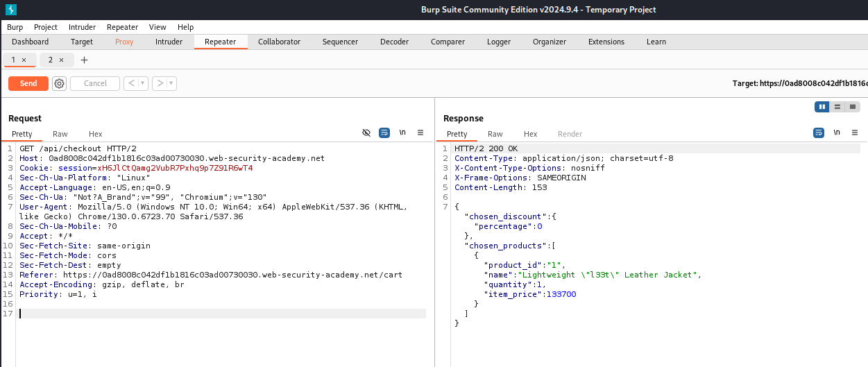Select Pretty view in Request panel
868x367 pixels.
22,134
